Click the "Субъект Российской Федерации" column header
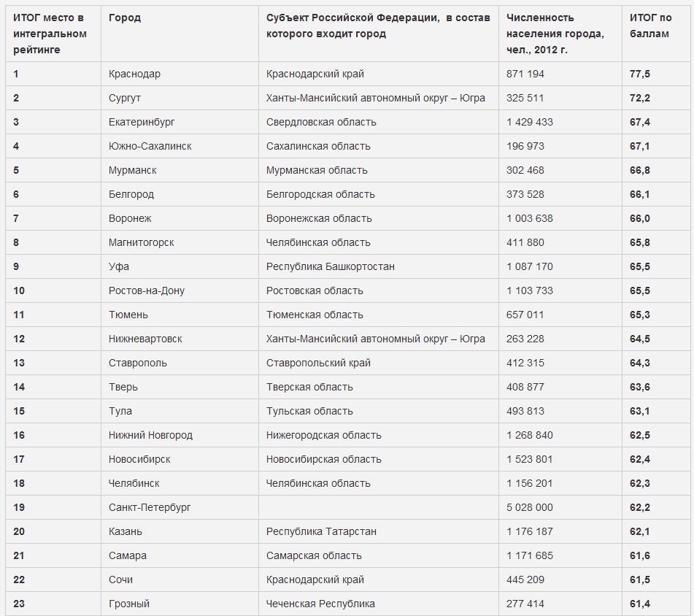Viewport: 694px width, 616px height. tap(377, 26)
